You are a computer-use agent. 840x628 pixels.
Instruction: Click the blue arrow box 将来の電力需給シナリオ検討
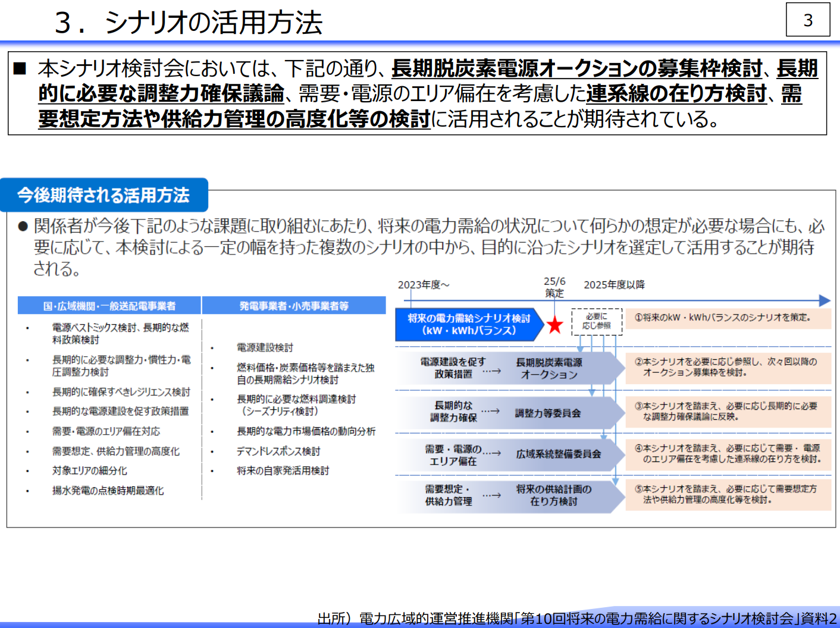click(x=469, y=325)
